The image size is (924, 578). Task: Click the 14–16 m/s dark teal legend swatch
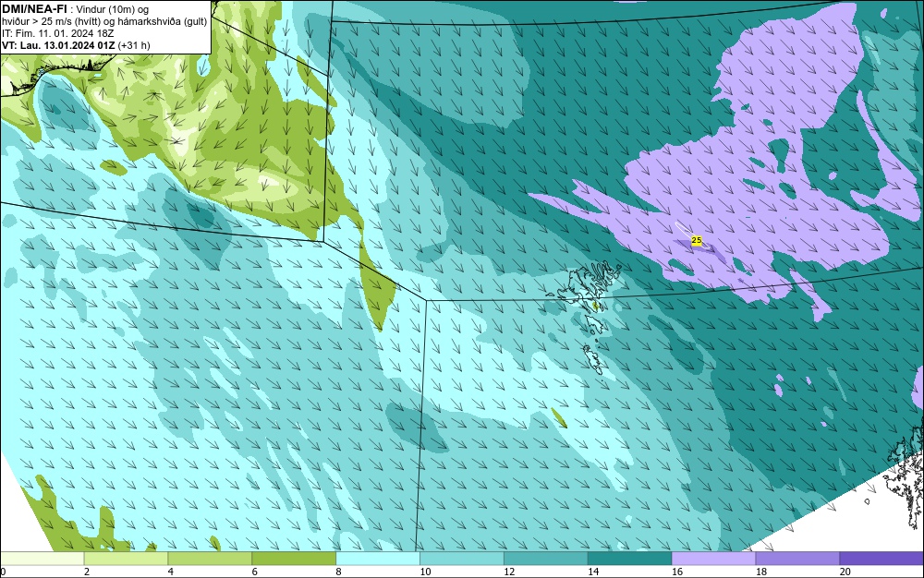[x=630, y=559]
